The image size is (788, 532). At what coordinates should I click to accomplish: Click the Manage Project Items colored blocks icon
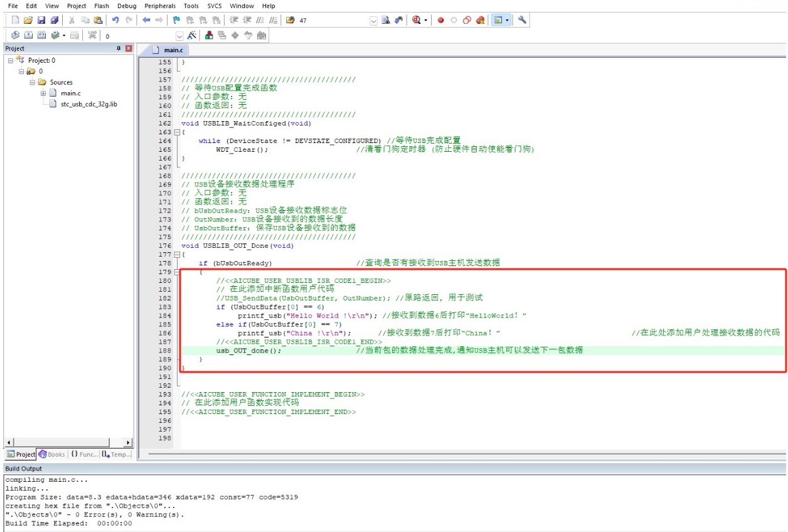click(x=210, y=36)
